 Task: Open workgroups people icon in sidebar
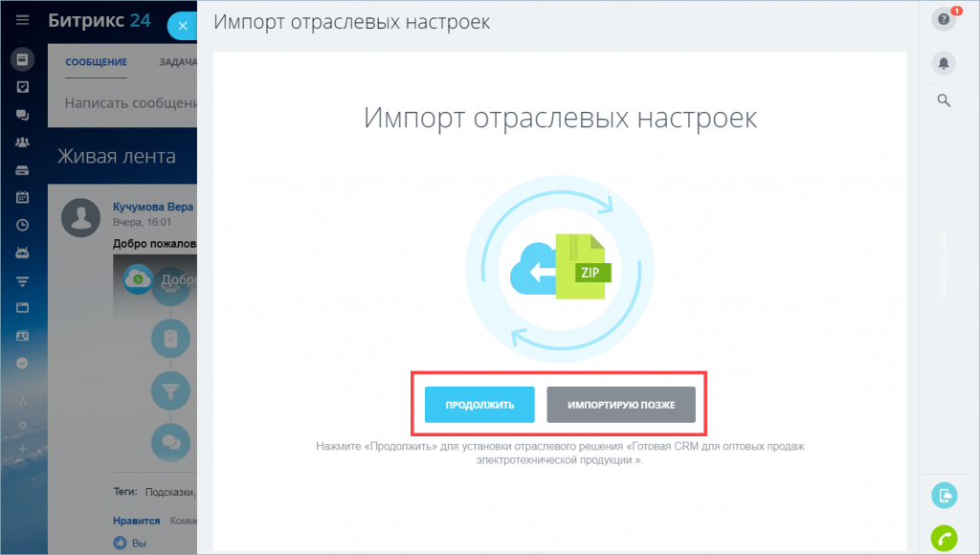(23, 143)
